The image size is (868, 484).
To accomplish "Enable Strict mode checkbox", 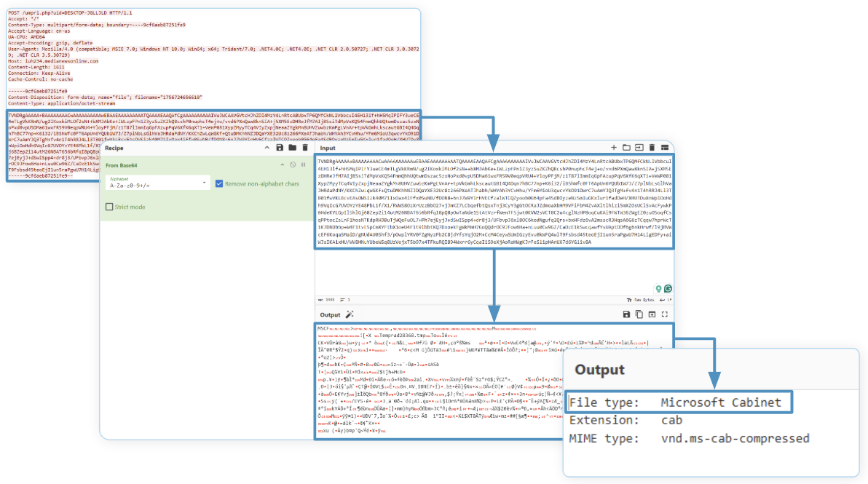I will [109, 207].
